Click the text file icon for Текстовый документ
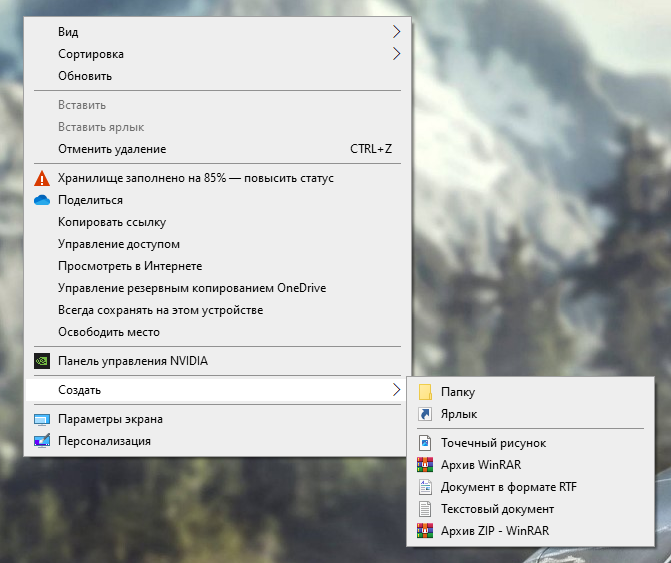 click(x=425, y=509)
